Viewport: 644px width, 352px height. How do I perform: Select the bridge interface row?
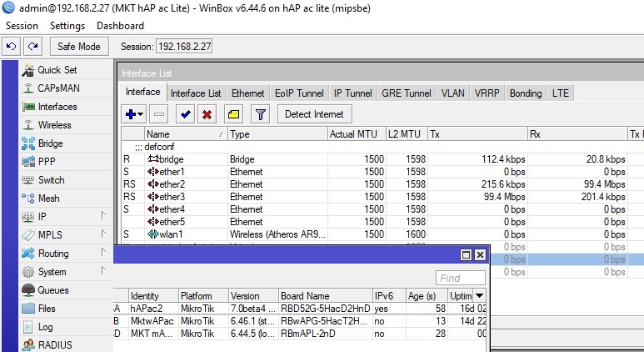coord(382,159)
